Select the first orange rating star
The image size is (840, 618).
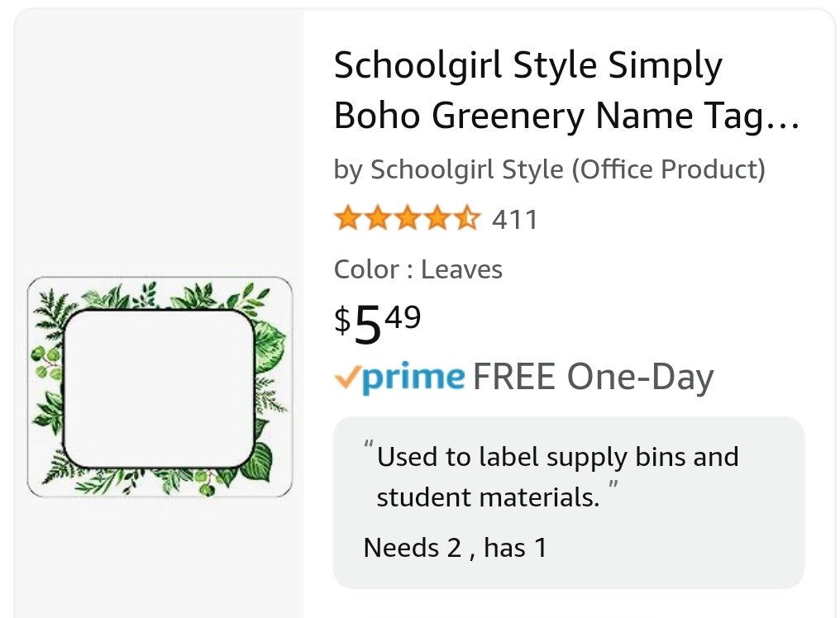348,218
